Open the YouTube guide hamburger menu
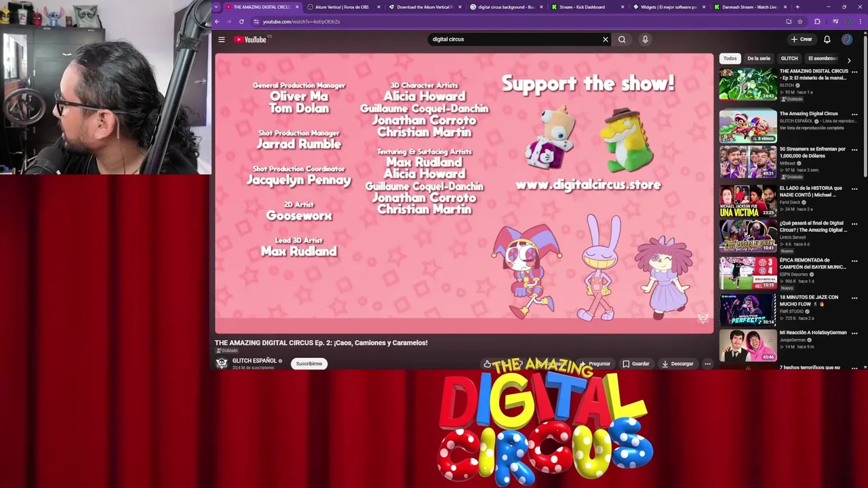Viewport: 868px width, 488px height. pos(221,39)
